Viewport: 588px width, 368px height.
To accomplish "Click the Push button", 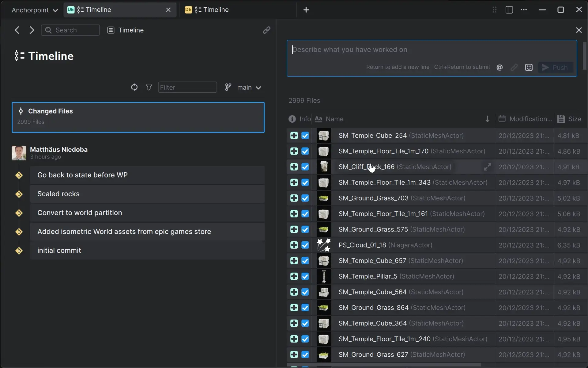I will coord(556,67).
